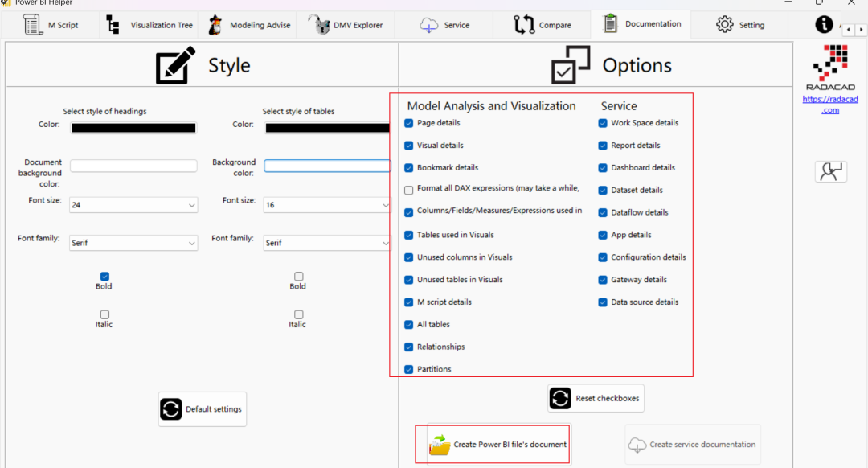Click the tab strip scroll-right arrow
Image resolution: width=868 pixels, height=468 pixels.
click(x=861, y=30)
